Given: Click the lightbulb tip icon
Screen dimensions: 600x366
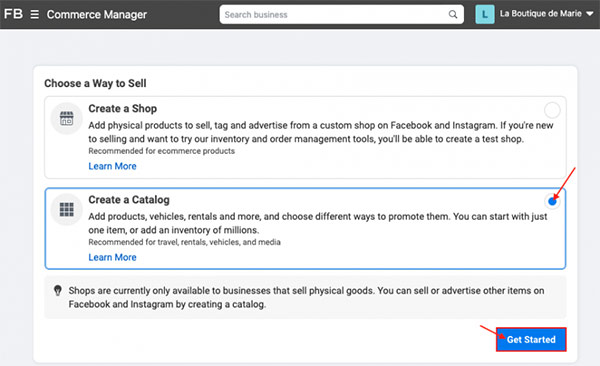Looking at the screenshot, I should (58, 291).
